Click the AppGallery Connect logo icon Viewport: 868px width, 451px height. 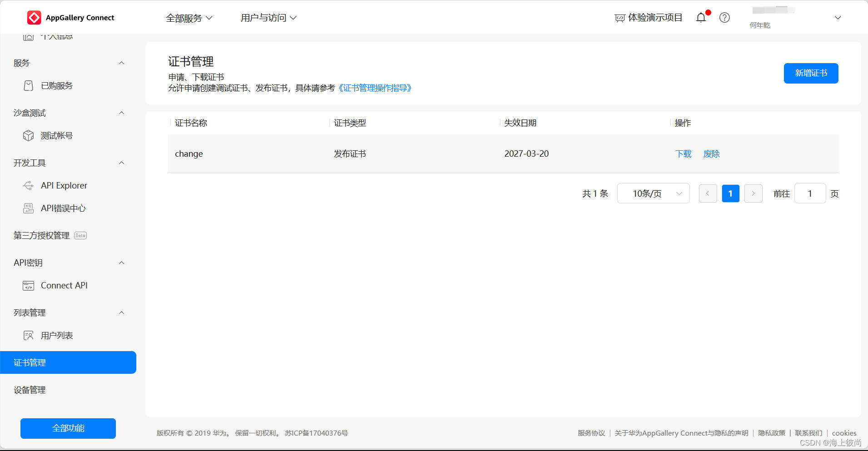(34, 18)
